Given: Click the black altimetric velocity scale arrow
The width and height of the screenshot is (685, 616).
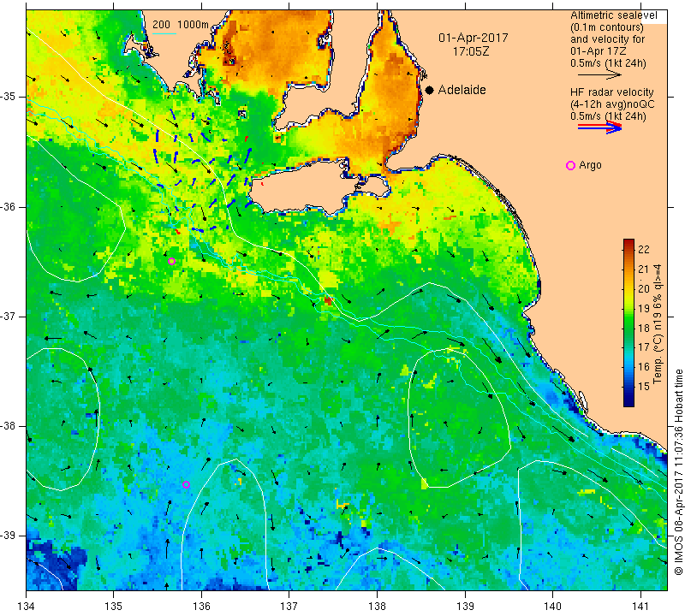Looking at the screenshot, I should click(599, 75).
